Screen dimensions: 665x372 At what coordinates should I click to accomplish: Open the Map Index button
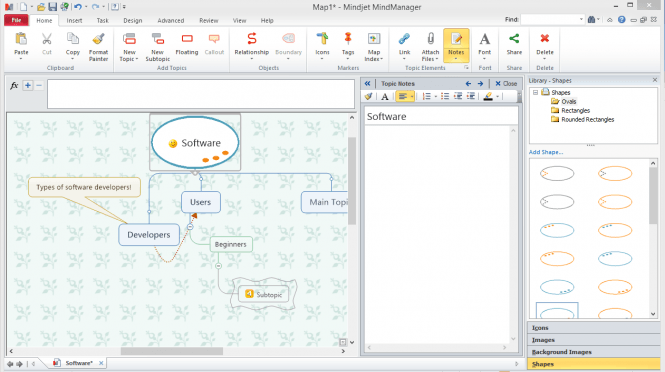coord(374,47)
